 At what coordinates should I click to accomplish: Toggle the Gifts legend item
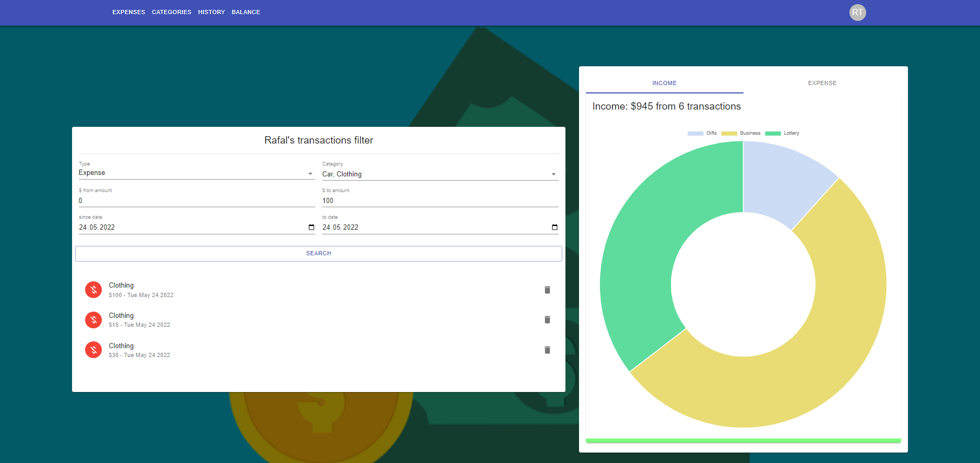point(702,133)
